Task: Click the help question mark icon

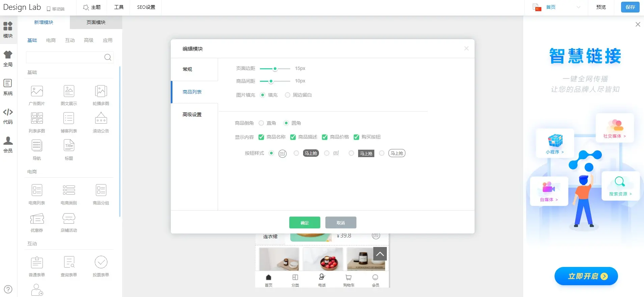Action: point(8,289)
